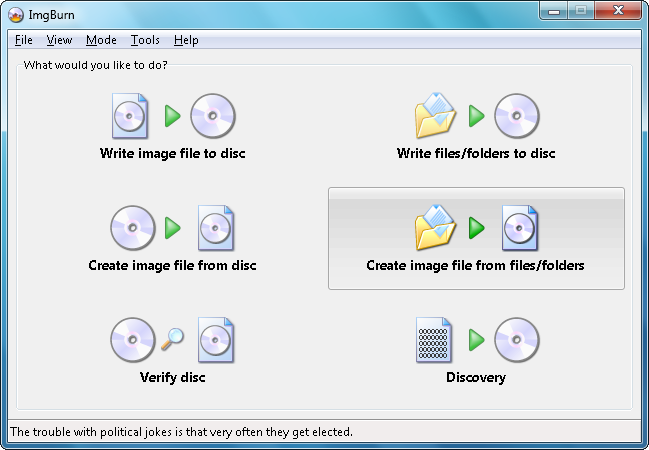Click the folder icon above 'Write files/folders to disc'
The width and height of the screenshot is (649, 450).
click(x=435, y=116)
